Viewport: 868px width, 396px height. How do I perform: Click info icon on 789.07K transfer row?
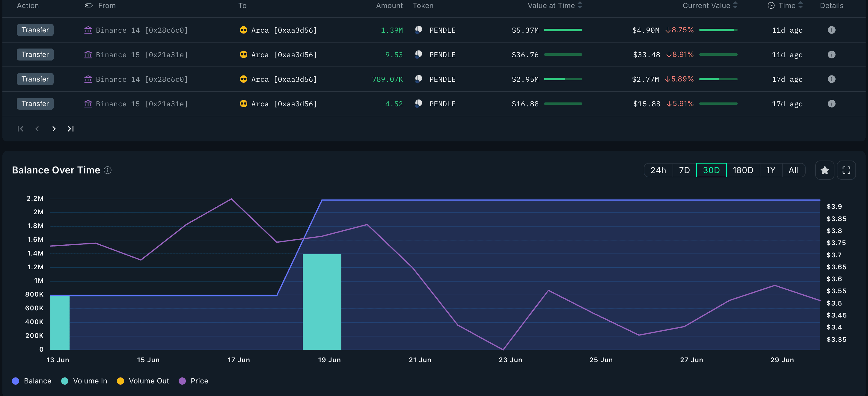pyautogui.click(x=831, y=79)
